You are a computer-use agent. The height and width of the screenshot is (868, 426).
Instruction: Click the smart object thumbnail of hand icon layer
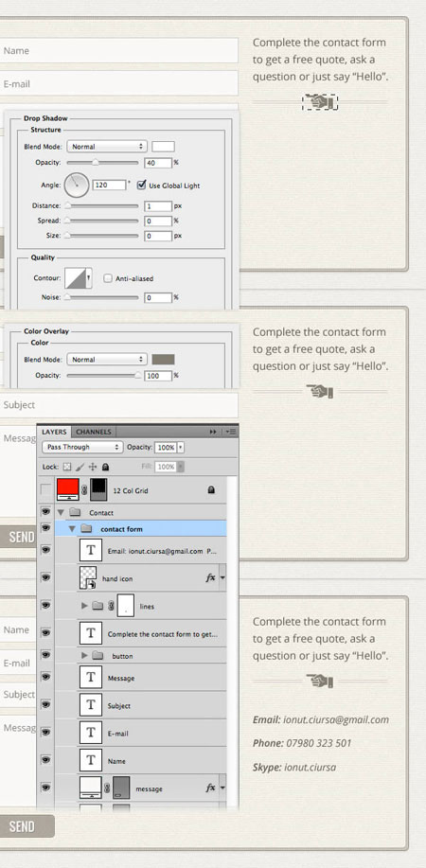(89, 577)
